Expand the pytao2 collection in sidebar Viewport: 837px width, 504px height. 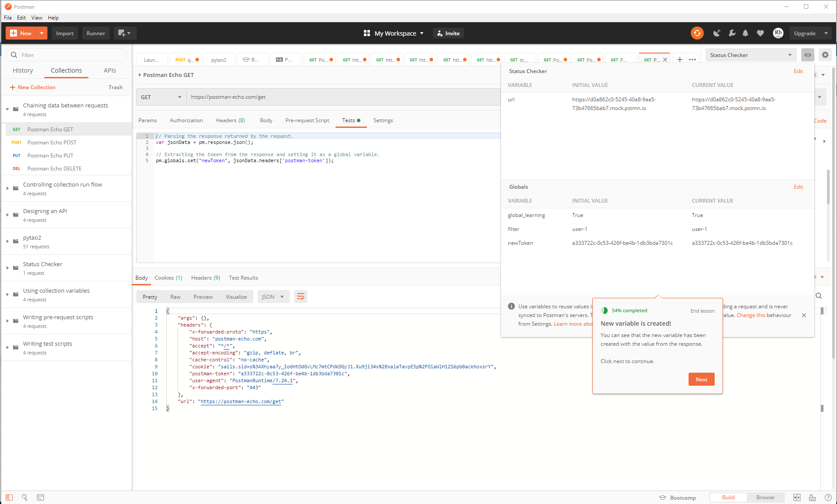[x=7, y=241]
